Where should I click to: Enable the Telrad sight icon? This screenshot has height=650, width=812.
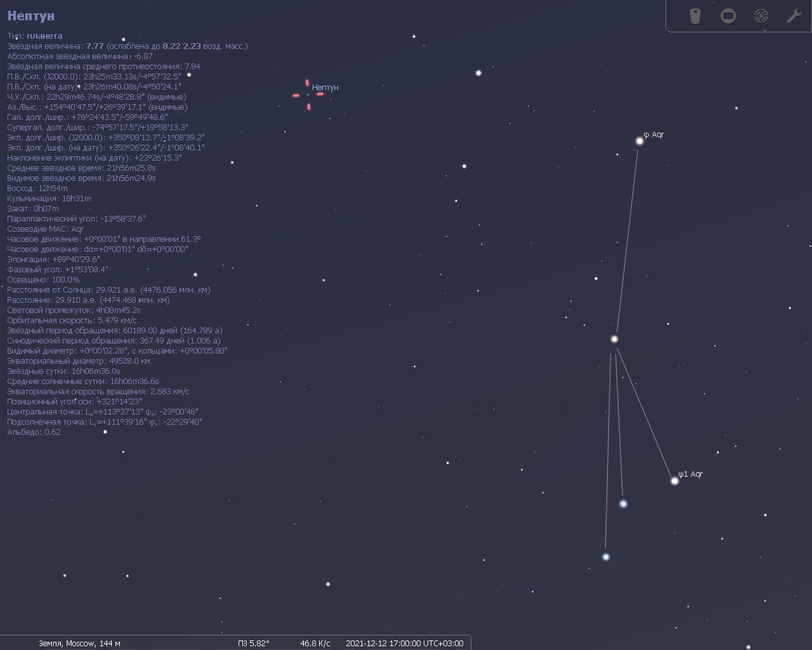point(761,16)
